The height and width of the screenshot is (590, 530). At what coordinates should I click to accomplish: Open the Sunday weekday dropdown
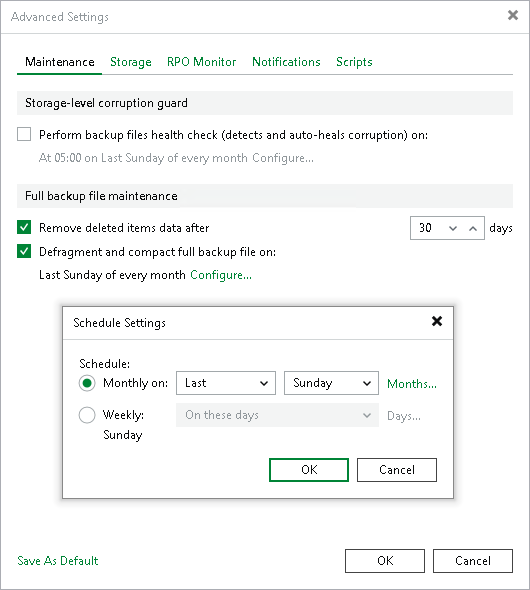pyautogui.click(x=331, y=383)
